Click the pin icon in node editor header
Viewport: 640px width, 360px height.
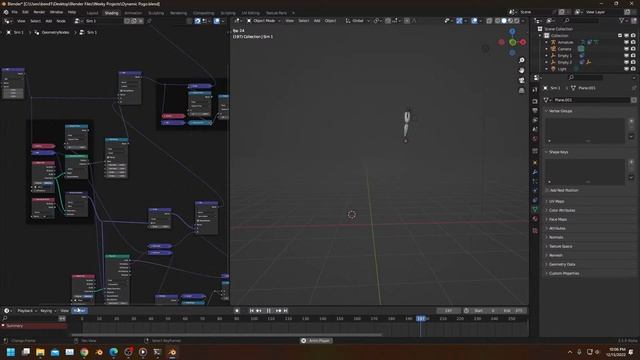point(149,21)
